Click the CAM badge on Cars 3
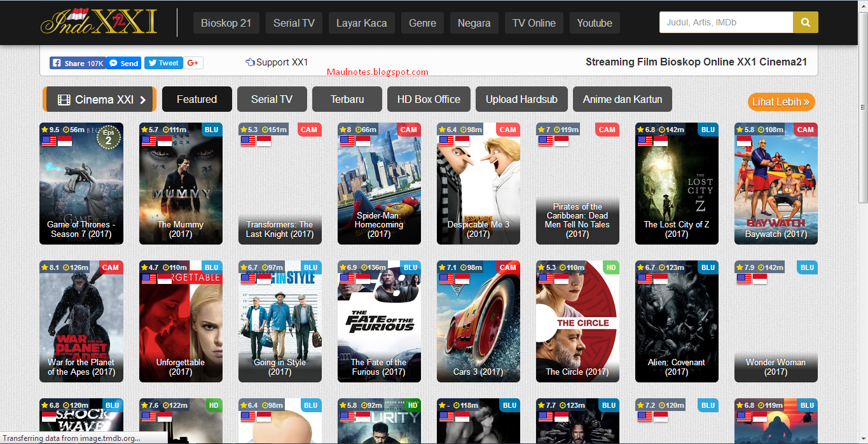 508,267
